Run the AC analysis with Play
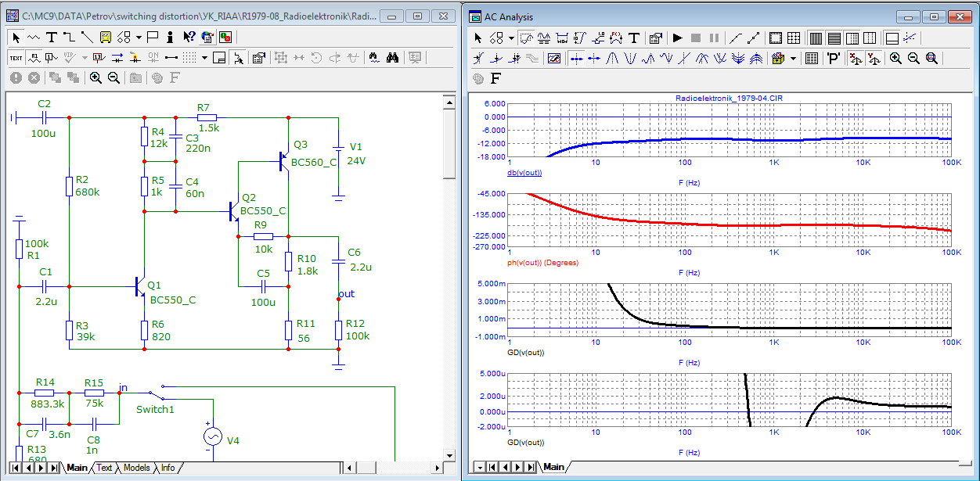The image size is (980, 481). (x=678, y=38)
